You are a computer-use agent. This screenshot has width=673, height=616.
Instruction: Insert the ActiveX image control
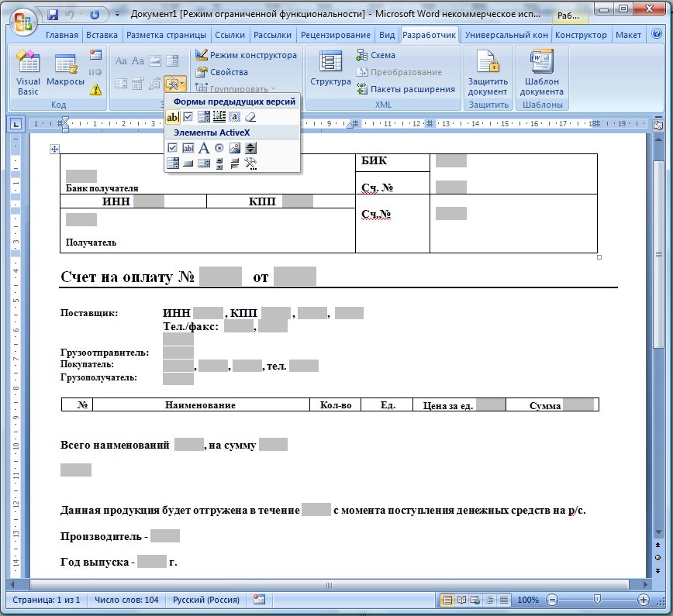click(x=234, y=148)
